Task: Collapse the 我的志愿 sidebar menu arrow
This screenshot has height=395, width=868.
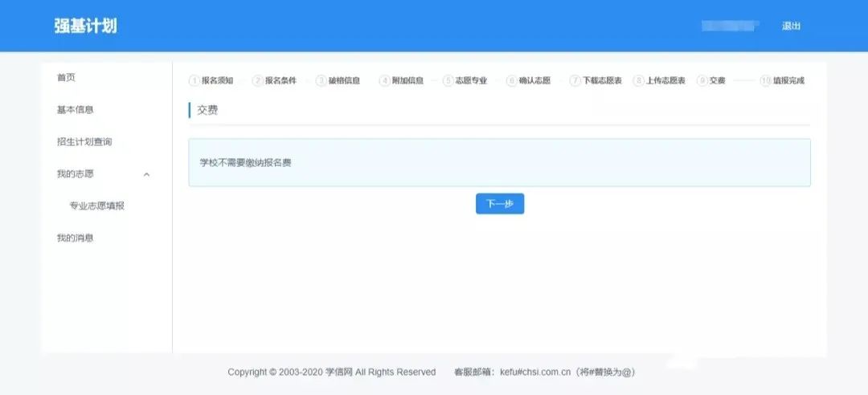Action: coord(146,174)
